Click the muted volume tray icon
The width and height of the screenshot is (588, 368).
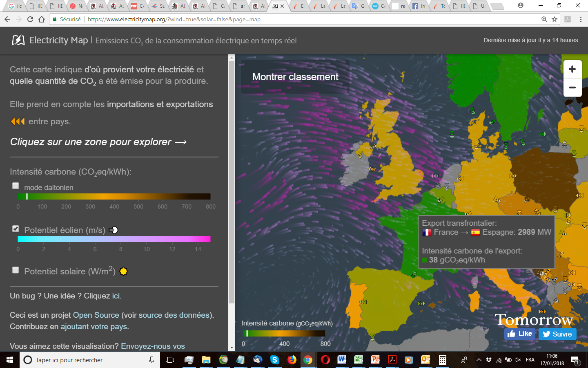[x=518, y=360]
